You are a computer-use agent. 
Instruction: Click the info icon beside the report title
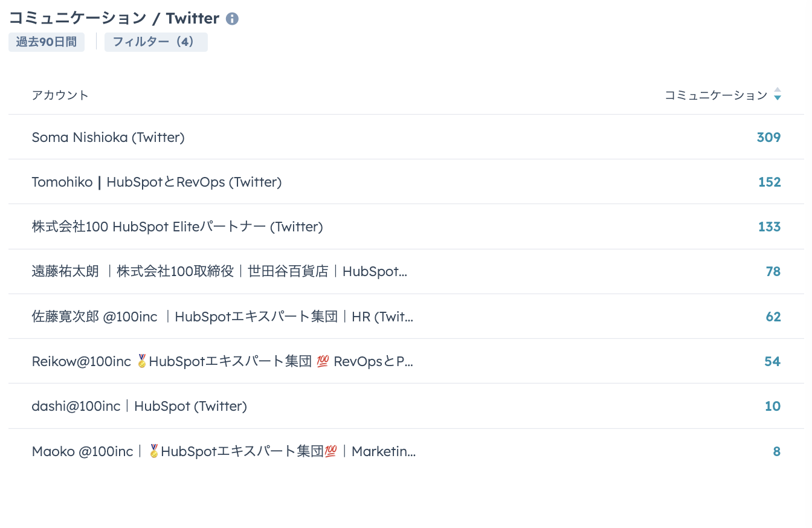(x=233, y=19)
